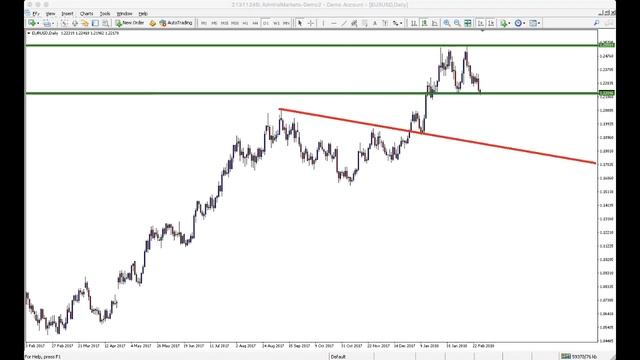640x360 pixels.
Task: Open the File menu
Action: click(x=35, y=13)
